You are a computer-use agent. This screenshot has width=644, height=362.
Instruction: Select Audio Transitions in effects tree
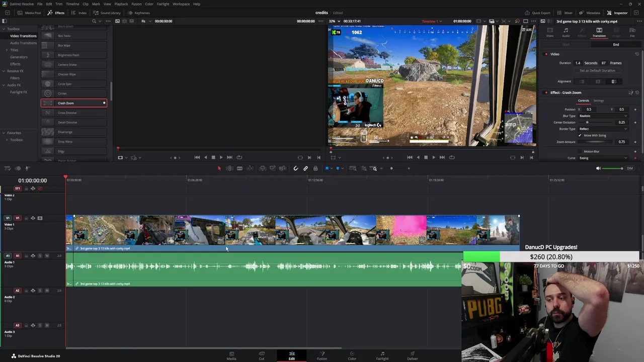click(x=23, y=43)
